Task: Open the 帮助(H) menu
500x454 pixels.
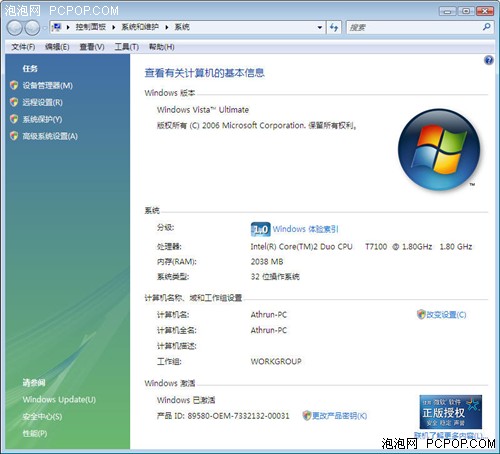Action: click(x=162, y=47)
